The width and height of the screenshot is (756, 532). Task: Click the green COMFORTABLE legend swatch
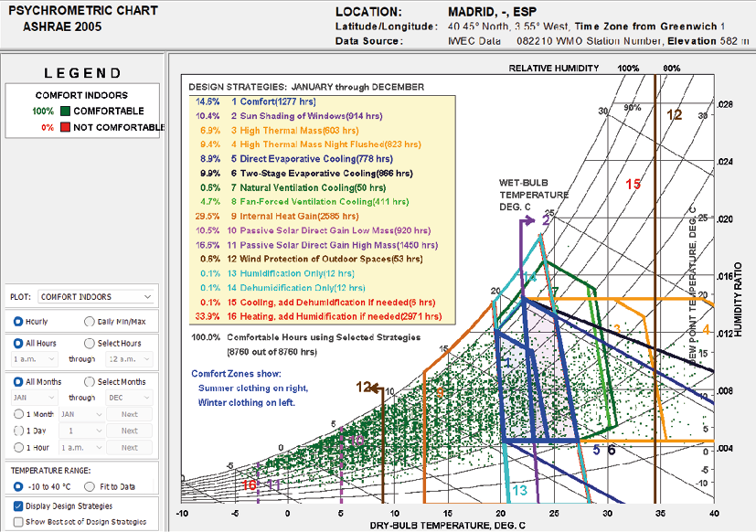pos(66,112)
